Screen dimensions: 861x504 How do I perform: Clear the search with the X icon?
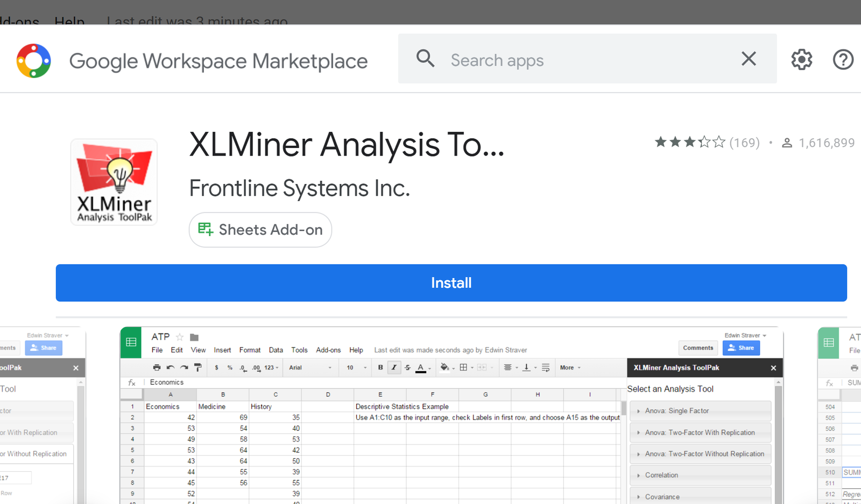click(x=749, y=59)
